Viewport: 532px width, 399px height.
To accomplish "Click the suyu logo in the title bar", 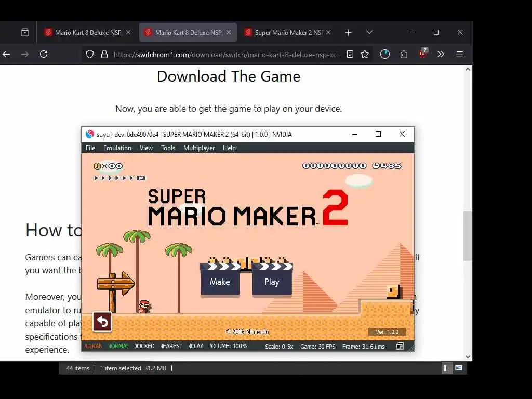I will (90, 135).
